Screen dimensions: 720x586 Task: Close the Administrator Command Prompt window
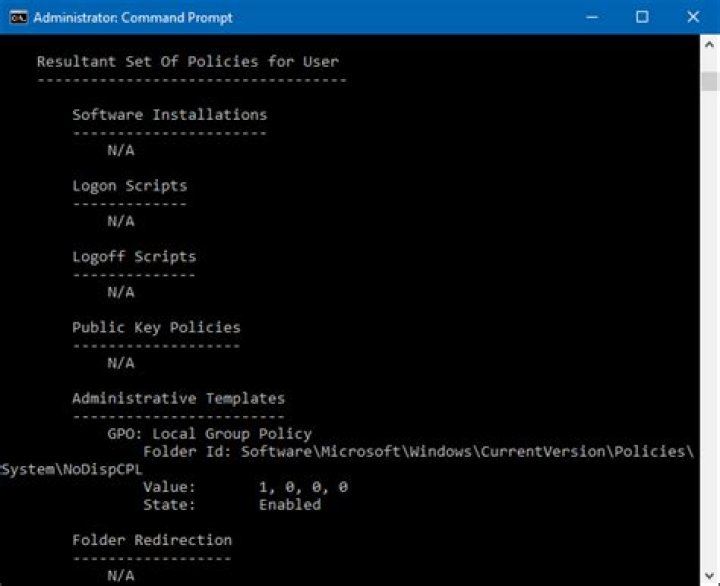(693, 17)
